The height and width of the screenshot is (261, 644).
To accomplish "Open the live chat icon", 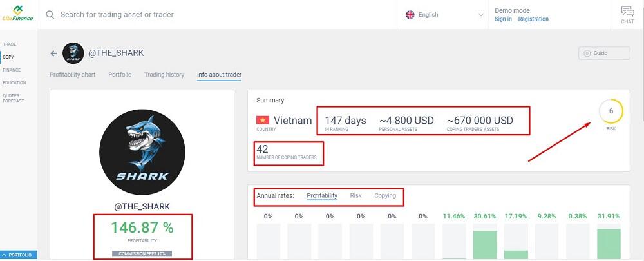I will click(627, 14).
